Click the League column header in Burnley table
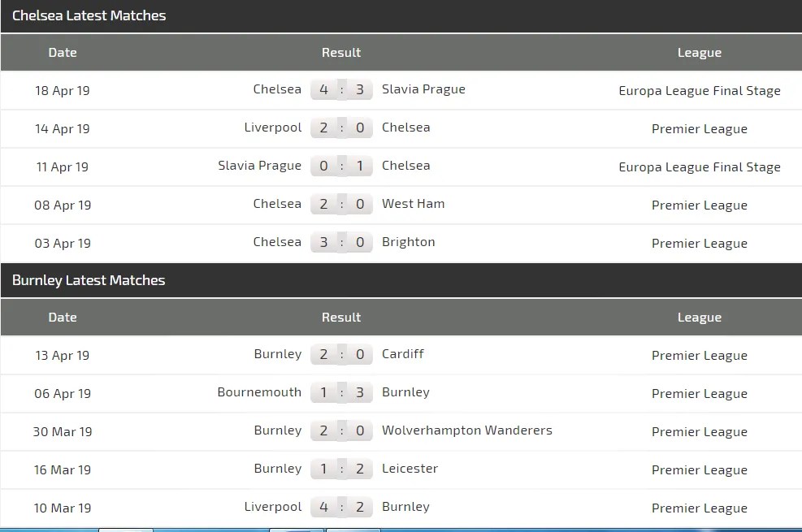This screenshot has height=532, width=802. pyautogui.click(x=699, y=318)
